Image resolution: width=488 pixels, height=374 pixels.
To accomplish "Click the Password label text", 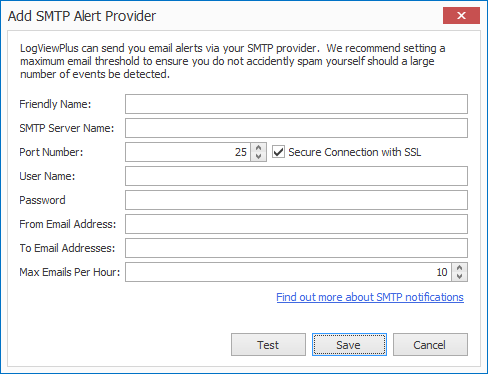I will (x=42, y=200).
